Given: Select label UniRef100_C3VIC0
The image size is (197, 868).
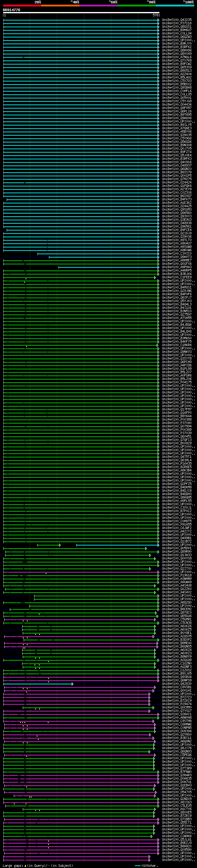Looking at the screenshot, I should [177, 254].
